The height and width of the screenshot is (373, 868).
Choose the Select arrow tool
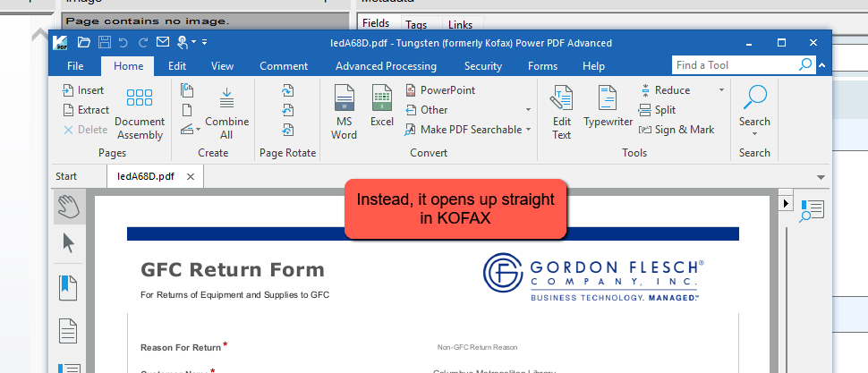[69, 243]
